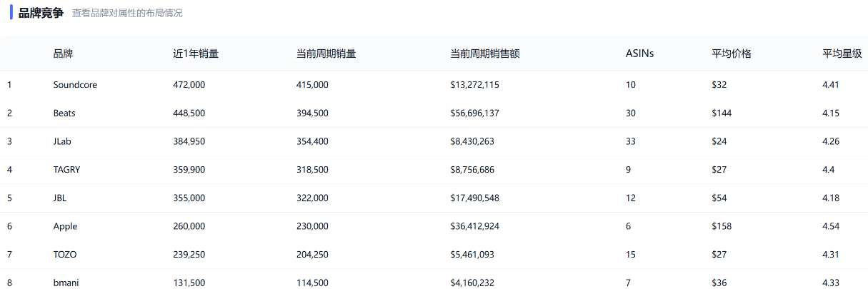Viewport: 868px width, 289px height.
Task: Click the TOZO rating 4.31
Action: (831, 255)
